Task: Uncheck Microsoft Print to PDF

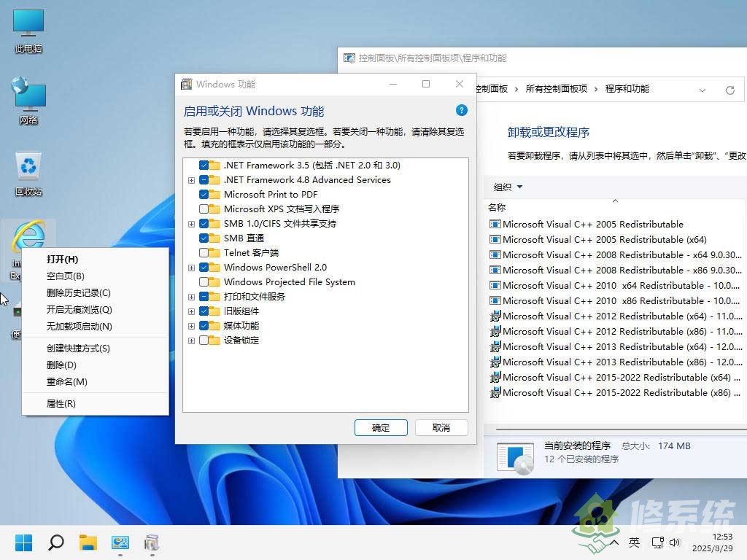Action: (x=204, y=194)
